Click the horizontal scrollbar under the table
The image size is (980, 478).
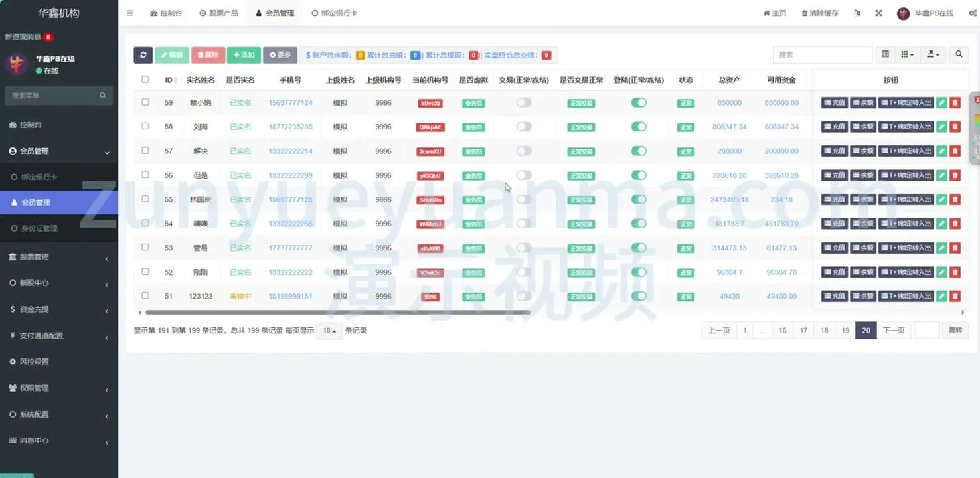click(x=337, y=312)
